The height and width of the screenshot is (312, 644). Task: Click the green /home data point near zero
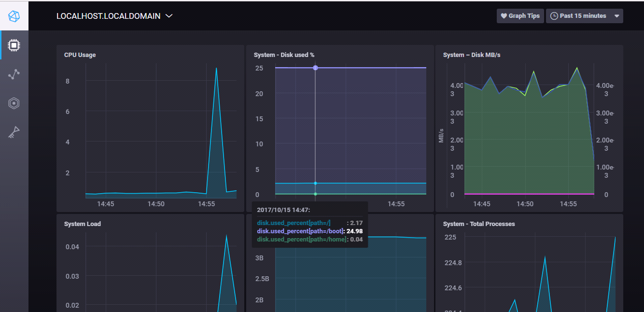click(x=315, y=194)
